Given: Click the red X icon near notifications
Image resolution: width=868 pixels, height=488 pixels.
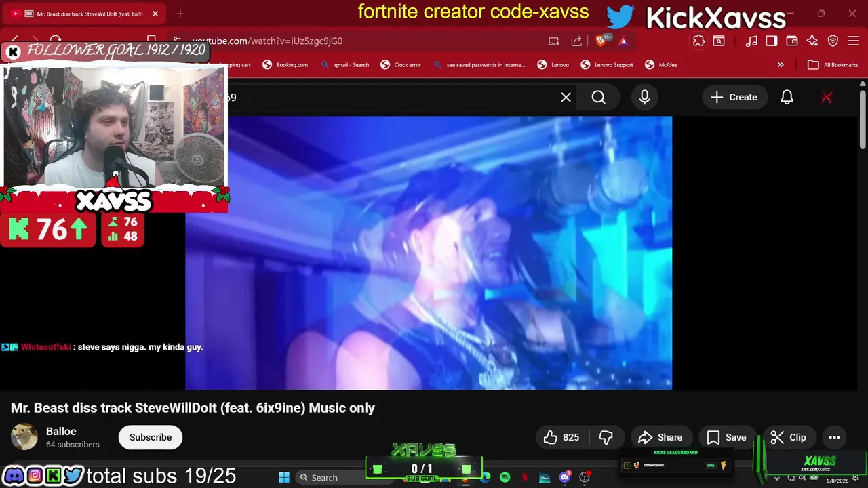Looking at the screenshot, I should (x=827, y=98).
